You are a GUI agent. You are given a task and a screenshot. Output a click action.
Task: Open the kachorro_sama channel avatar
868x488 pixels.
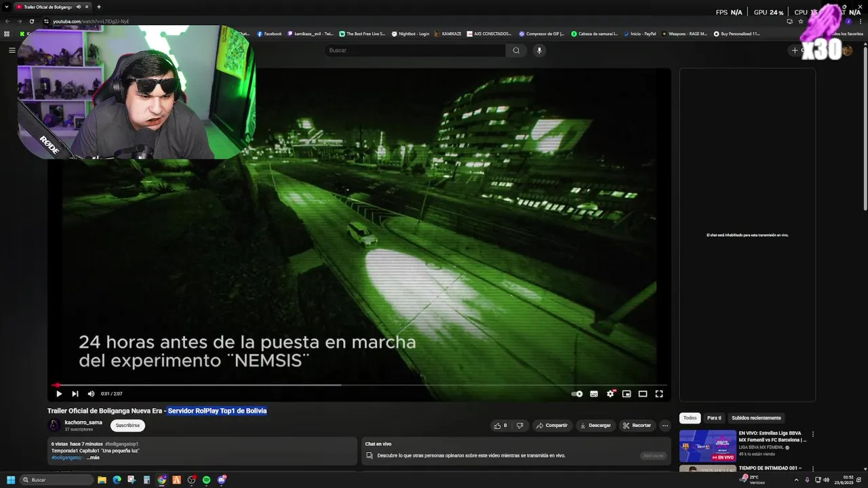point(54,425)
